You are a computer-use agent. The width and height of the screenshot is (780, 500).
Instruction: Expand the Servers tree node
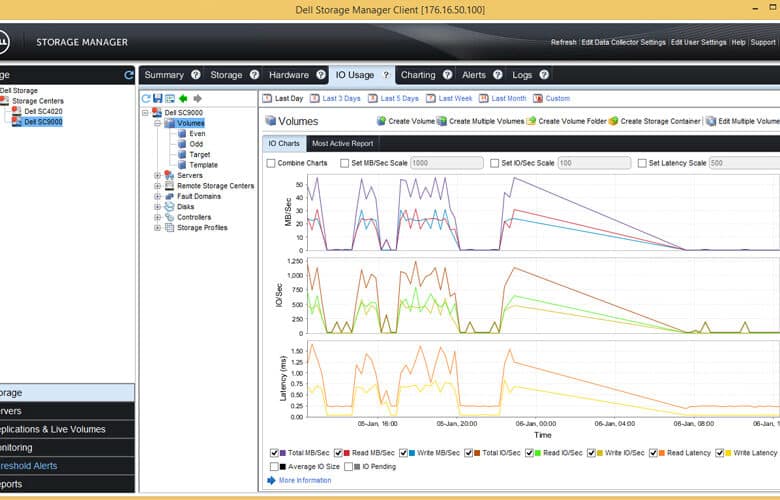click(x=157, y=175)
